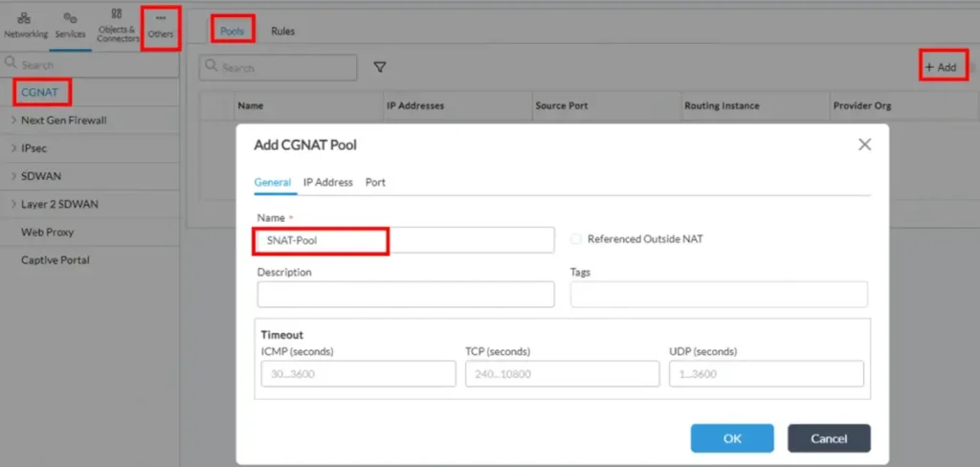Expand Next Gen Firewall tree item
980x467 pixels.
[13, 121]
